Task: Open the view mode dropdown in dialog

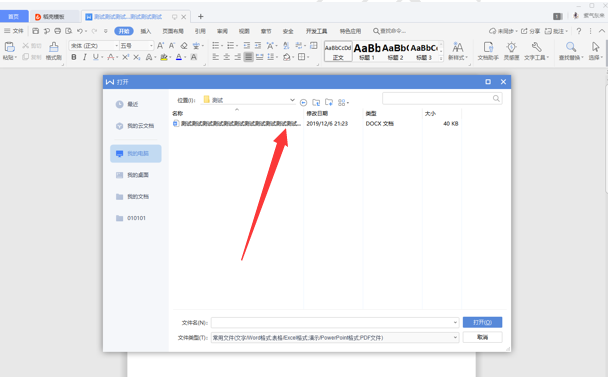Action: 343,102
